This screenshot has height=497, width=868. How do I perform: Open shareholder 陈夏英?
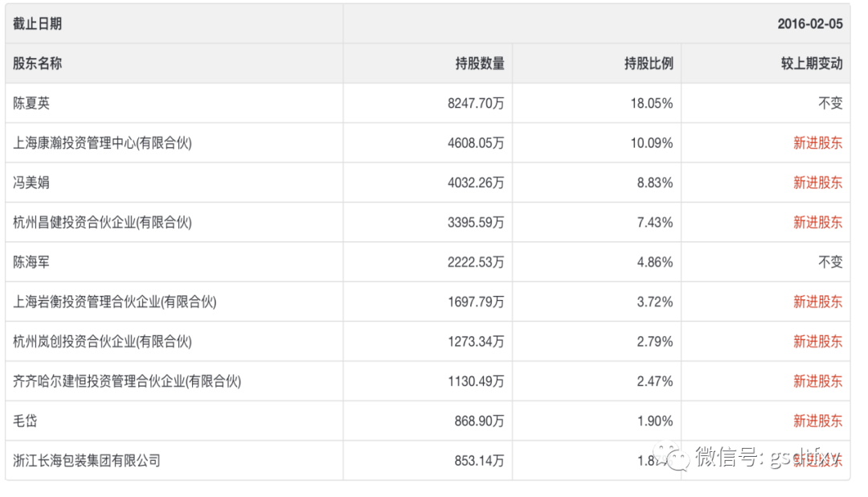point(31,103)
